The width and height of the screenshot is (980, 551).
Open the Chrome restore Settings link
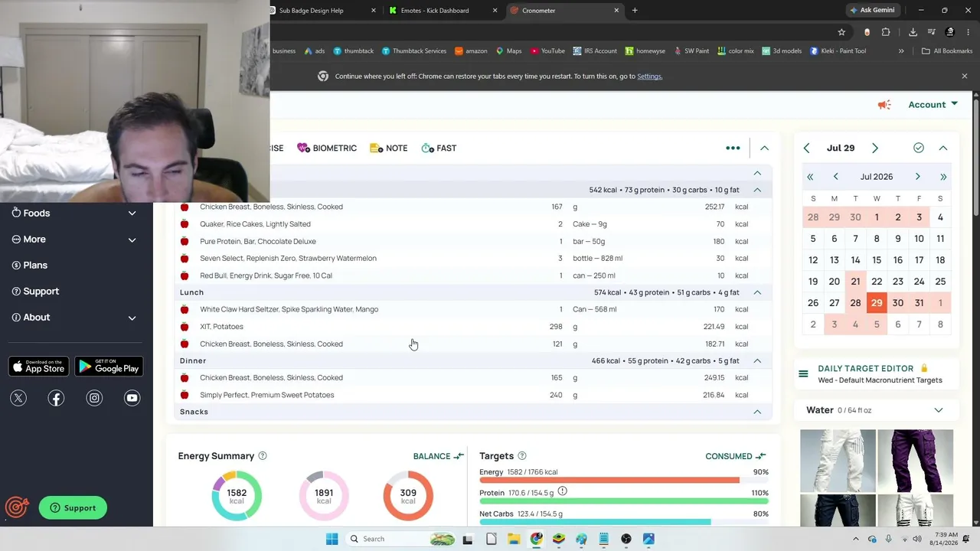point(649,77)
